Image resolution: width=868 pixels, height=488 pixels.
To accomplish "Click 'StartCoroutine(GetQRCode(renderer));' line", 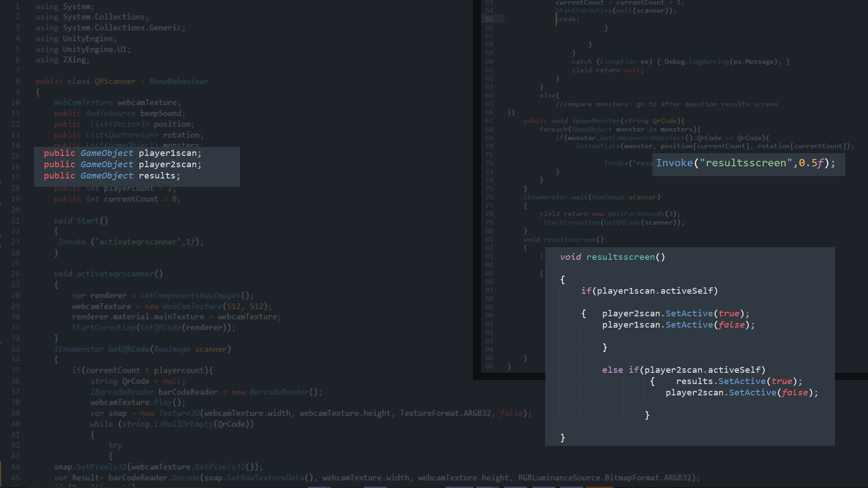I will click(154, 328).
